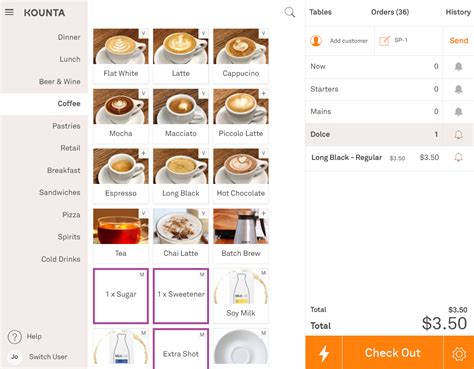Switch to the Tables tab
The width and height of the screenshot is (474, 369).
pos(320,12)
